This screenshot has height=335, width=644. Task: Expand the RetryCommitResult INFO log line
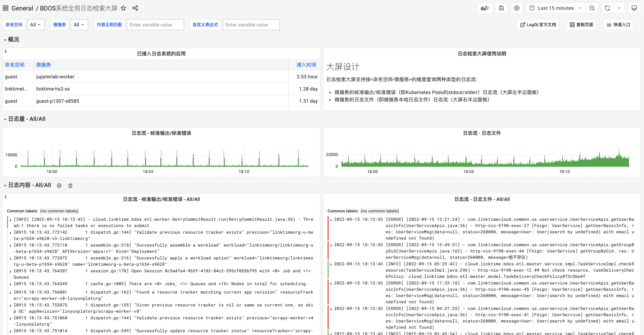[10, 220]
